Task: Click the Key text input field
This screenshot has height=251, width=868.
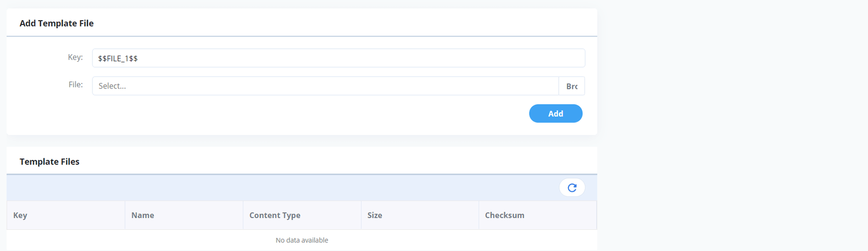Action: pyautogui.click(x=338, y=58)
